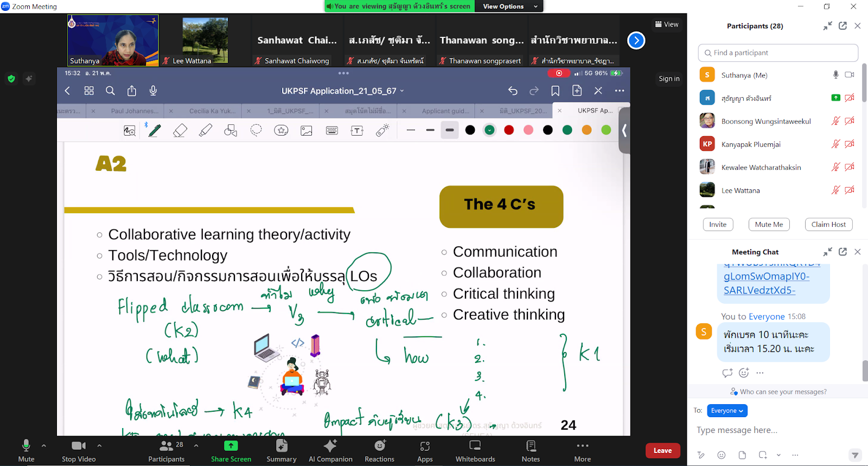
Task: Select the pink pen color
Action: pyautogui.click(x=528, y=130)
